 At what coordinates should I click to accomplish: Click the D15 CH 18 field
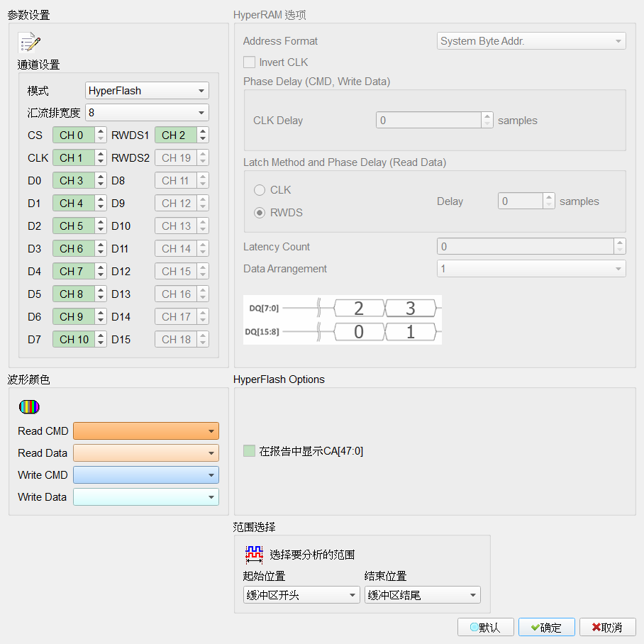[176, 339]
